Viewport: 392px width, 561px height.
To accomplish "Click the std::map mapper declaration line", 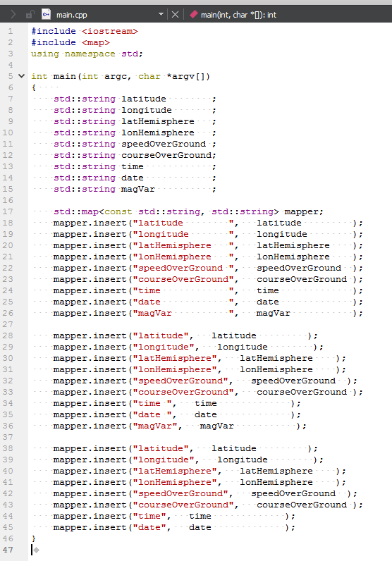I will click(x=188, y=211).
